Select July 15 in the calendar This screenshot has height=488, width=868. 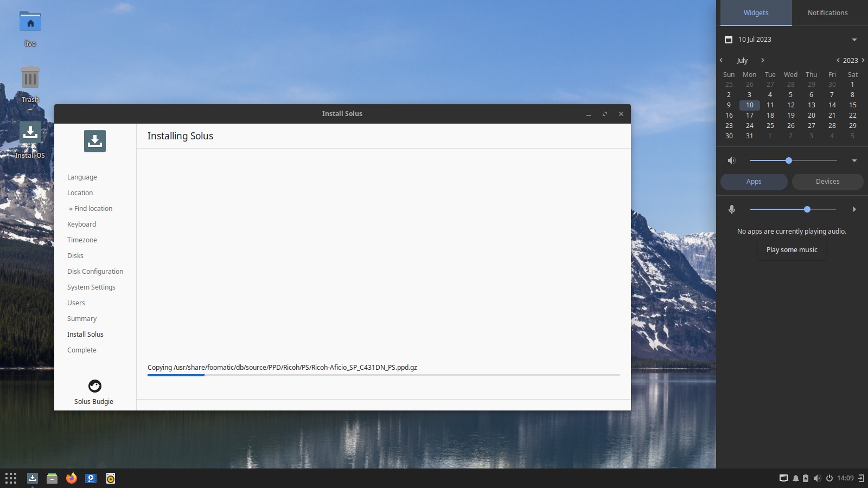853,105
